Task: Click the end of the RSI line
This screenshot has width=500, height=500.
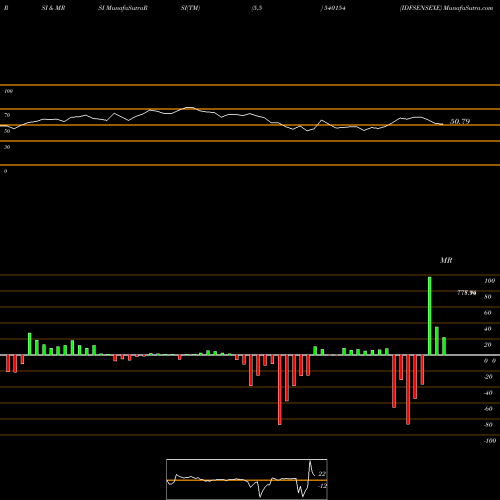Action: tap(443, 124)
